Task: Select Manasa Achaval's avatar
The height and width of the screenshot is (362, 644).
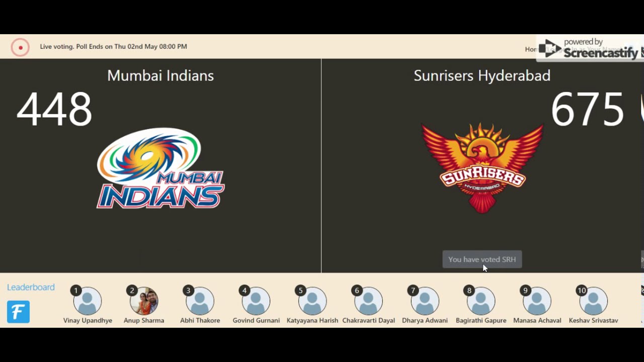Action: 537,301
